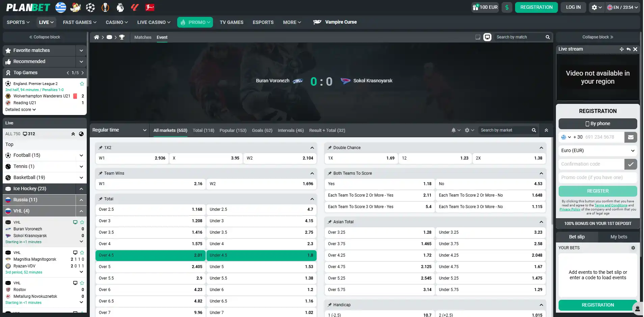The image size is (644, 317).
Task: Expand the Recommended section
Action: tap(81, 62)
